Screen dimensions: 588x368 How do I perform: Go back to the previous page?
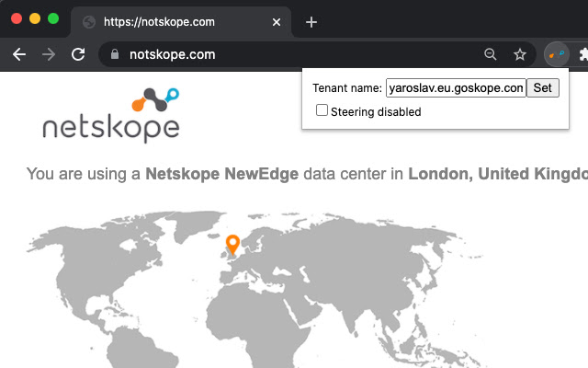(18, 54)
